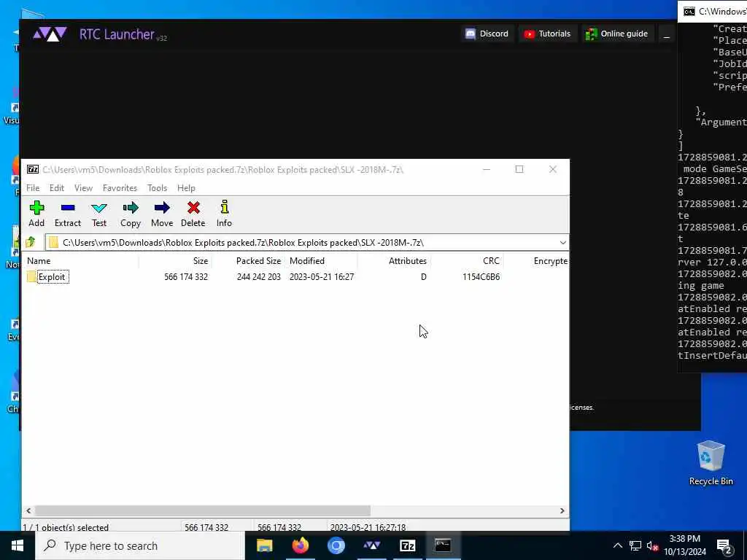
Task: Click the scroll left arrow in the file list
Action: pyautogui.click(x=28, y=510)
